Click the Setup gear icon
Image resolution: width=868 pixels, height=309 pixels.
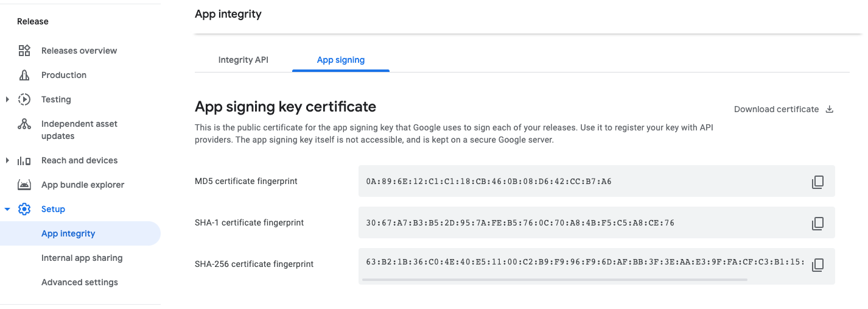tap(24, 209)
